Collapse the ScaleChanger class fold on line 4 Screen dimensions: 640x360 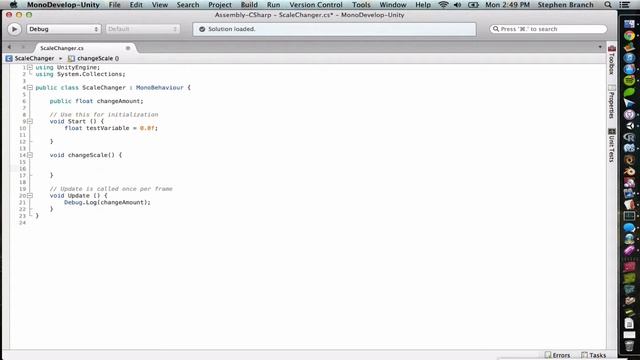click(30, 87)
